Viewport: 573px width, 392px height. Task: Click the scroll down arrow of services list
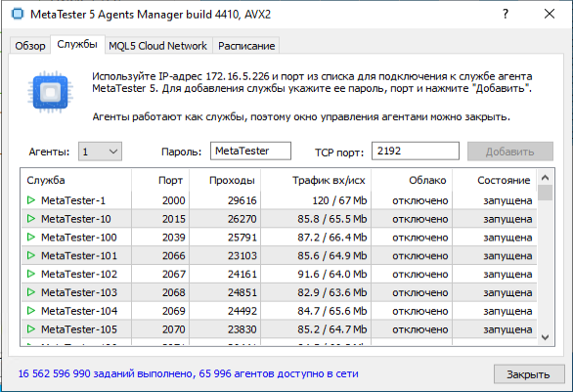click(x=546, y=337)
